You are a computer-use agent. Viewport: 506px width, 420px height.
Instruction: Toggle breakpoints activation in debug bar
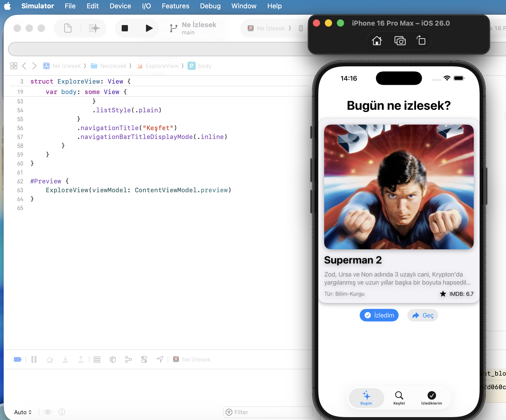tap(17, 359)
